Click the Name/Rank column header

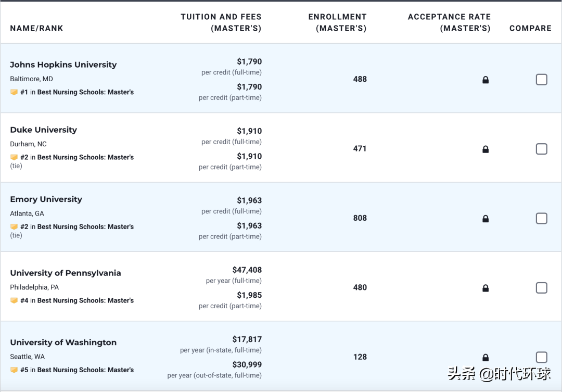36,28
